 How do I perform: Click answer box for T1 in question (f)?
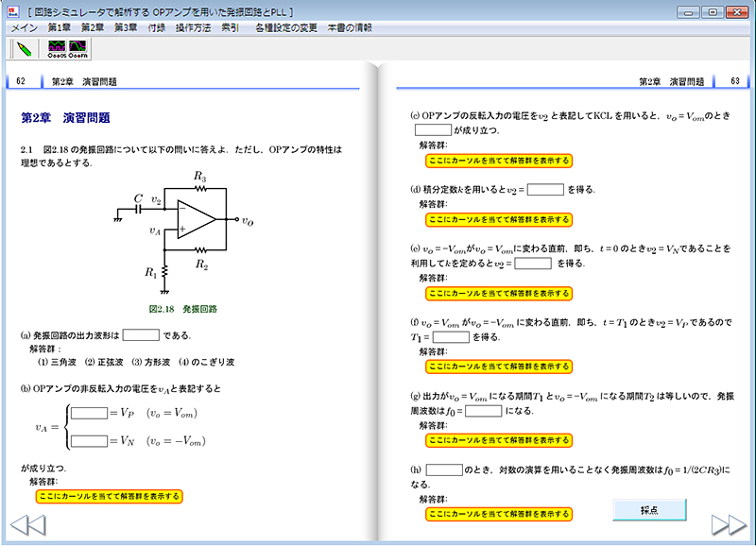tap(451, 337)
